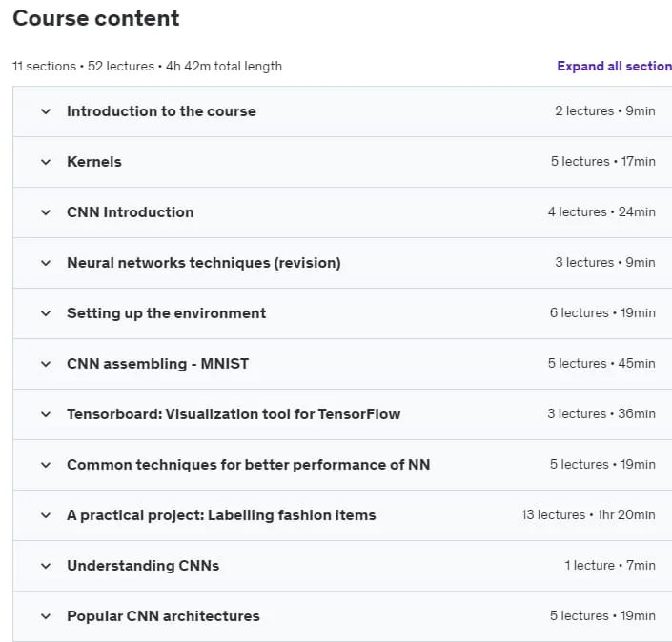Expand the Kernels section chevron
The height and width of the screenshot is (642, 672).
tap(46, 162)
